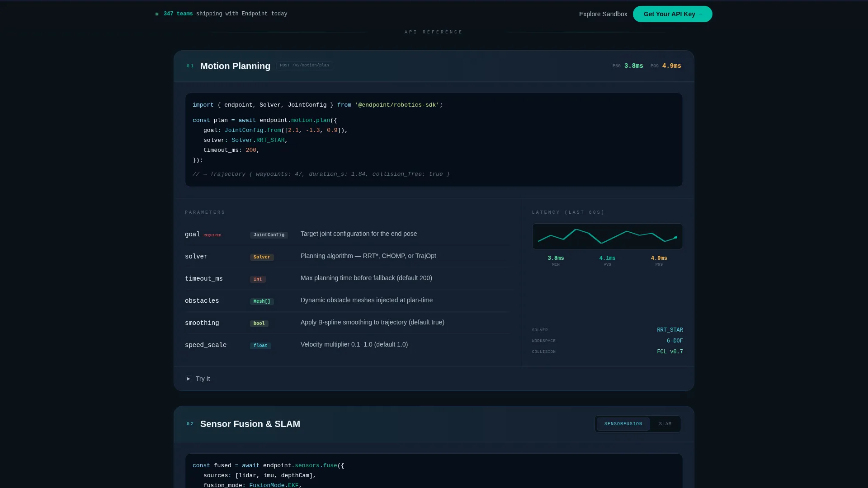The height and width of the screenshot is (488, 868).
Task: Switch to the SLAM tab
Action: click(x=665, y=424)
